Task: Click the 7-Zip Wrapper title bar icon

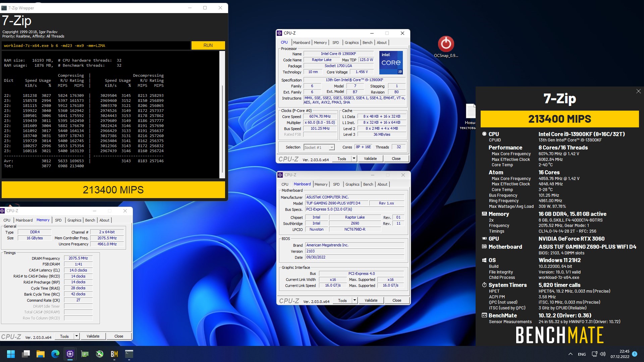Action: coord(4,8)
